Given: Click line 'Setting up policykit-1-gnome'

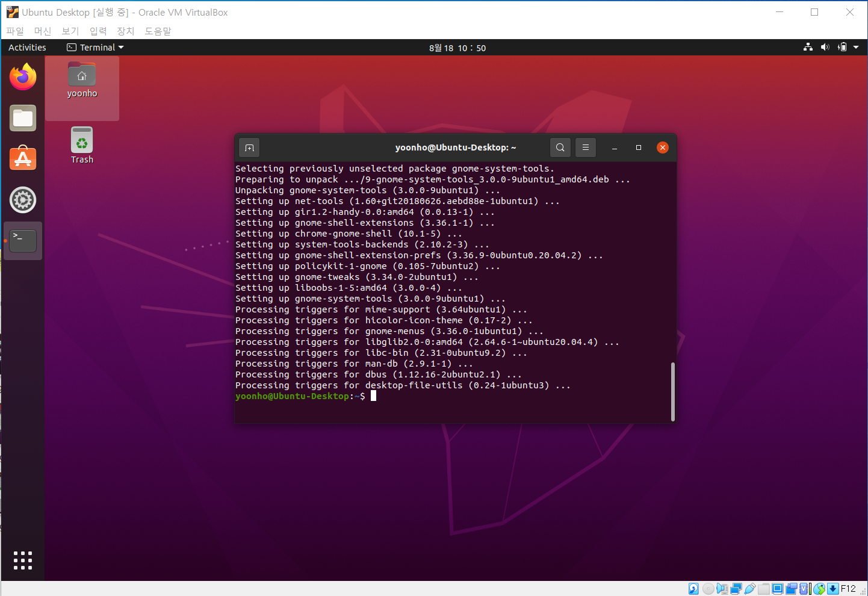Looking at the screenshot, I should point(368,266).
